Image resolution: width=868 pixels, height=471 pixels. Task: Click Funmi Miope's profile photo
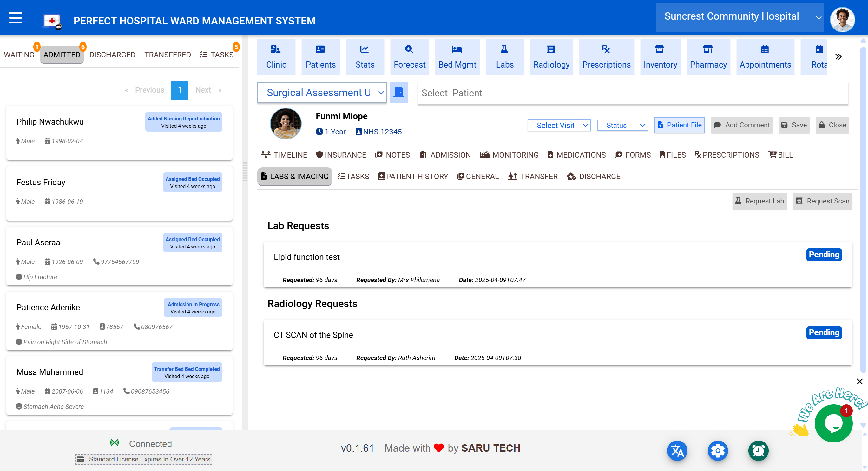(x=286, y=124)
